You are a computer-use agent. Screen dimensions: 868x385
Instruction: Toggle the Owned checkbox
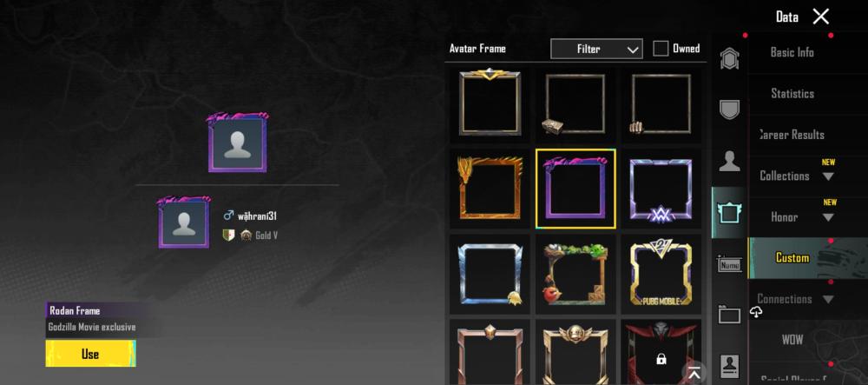[x=661, y=49]
